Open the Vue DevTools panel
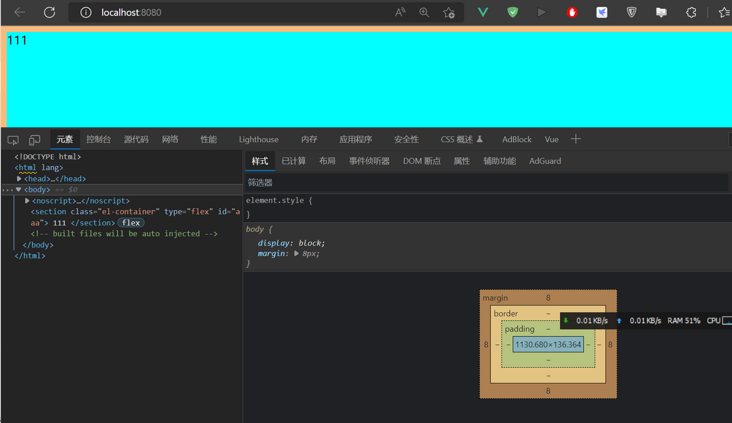Screen dimensions: 732x423 pyautogui.click(x=551, y=139)
